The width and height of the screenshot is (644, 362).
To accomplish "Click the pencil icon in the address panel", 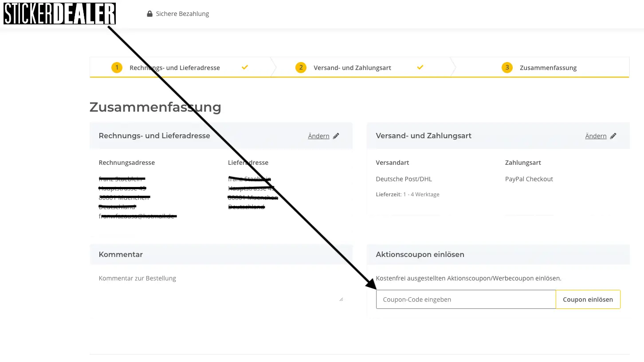I will tap(336, 136).
